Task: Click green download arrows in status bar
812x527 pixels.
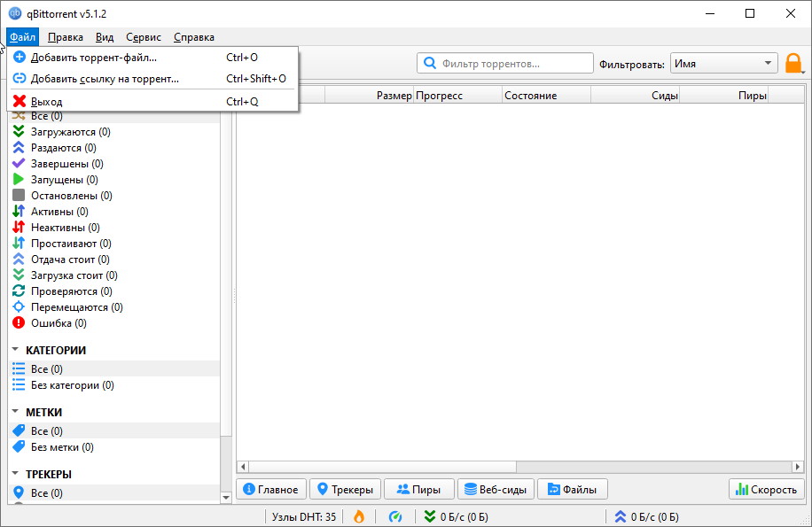Action: coord(430,516)
